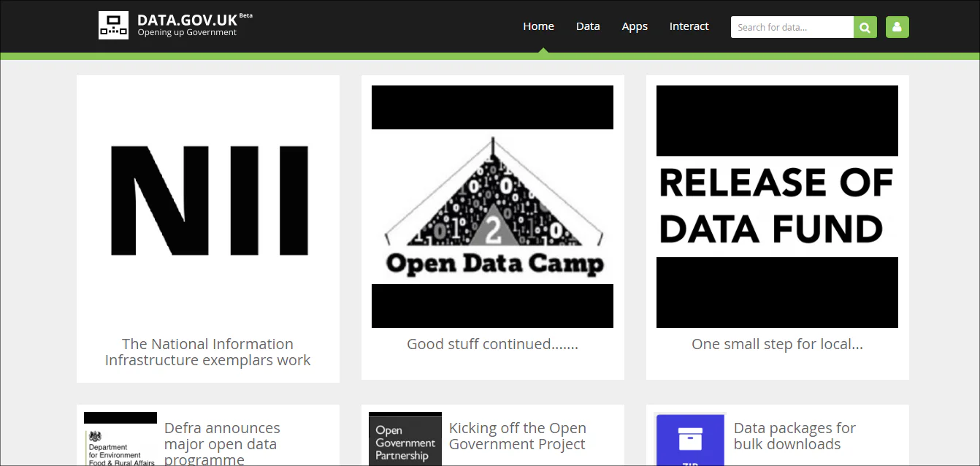Open the user account icon button

(x=897, y=27)
